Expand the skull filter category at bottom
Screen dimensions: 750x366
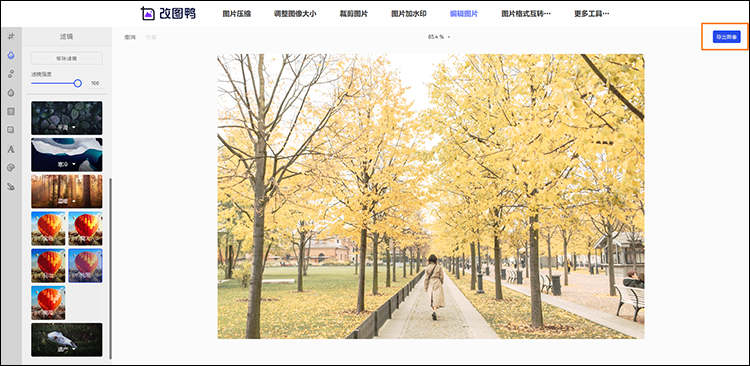tap(66, 339)
